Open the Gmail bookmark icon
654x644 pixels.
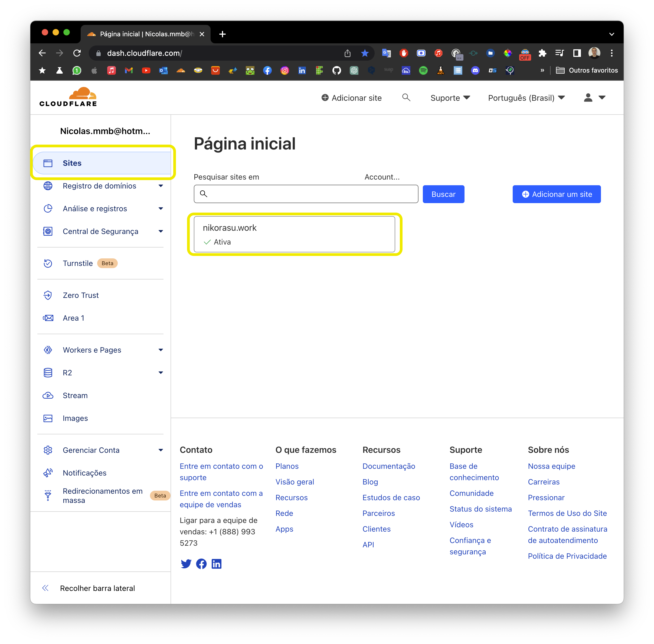(129, 70)
